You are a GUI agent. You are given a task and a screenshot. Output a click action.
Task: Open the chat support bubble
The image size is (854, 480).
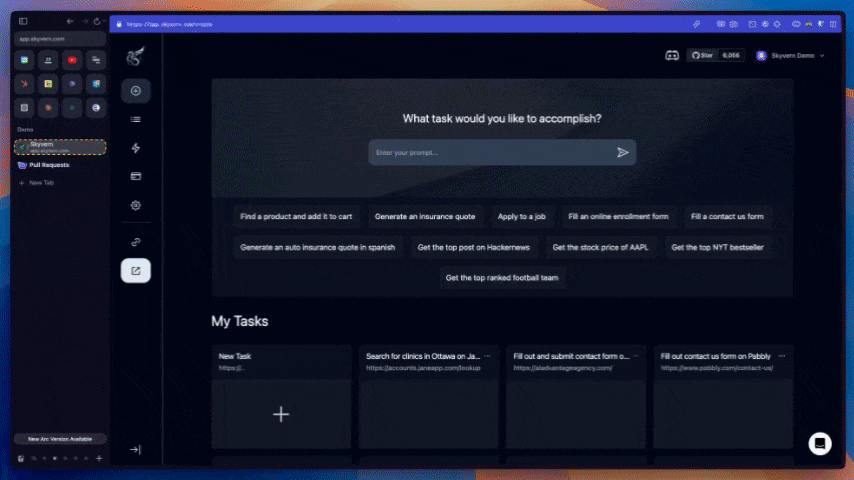coord(819,443)
